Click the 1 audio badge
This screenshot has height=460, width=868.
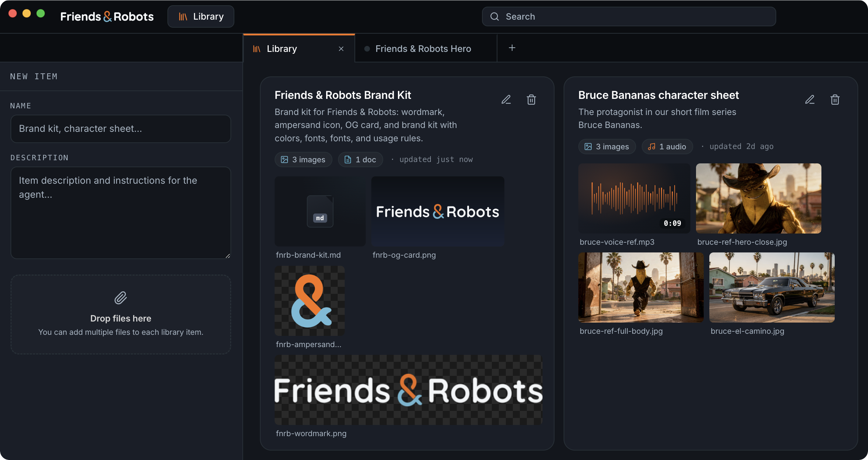[667, 147]
